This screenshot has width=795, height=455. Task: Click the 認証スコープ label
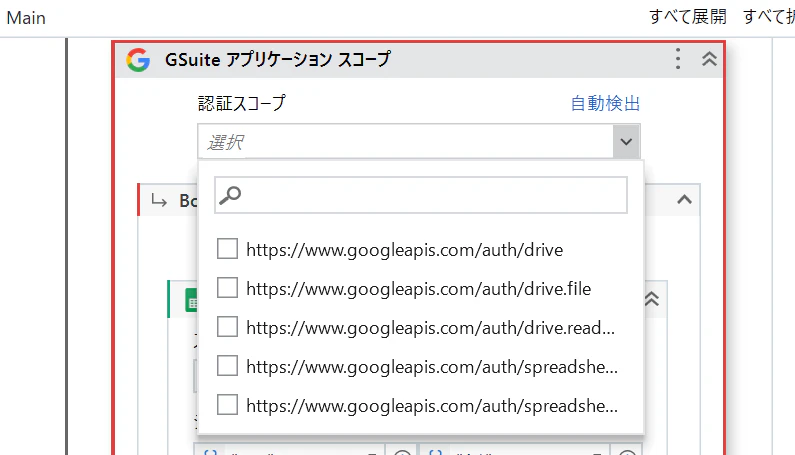[x=242, y=103]
